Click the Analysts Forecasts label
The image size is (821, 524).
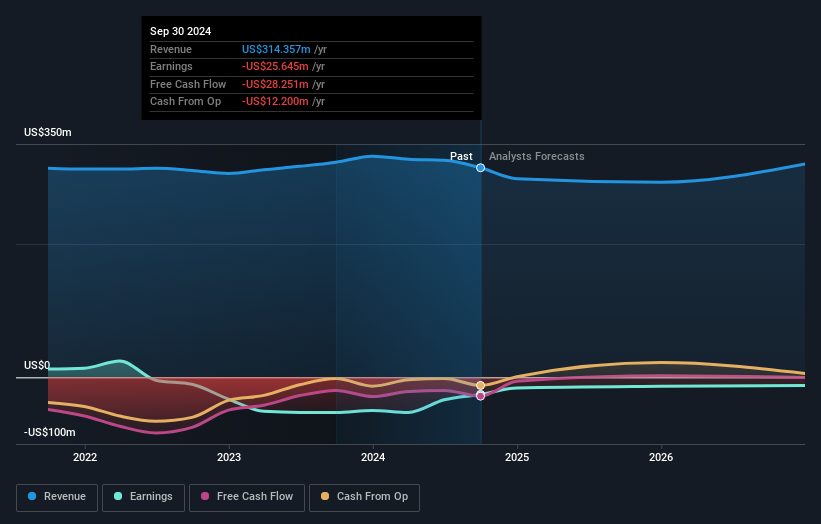point(537,157)
